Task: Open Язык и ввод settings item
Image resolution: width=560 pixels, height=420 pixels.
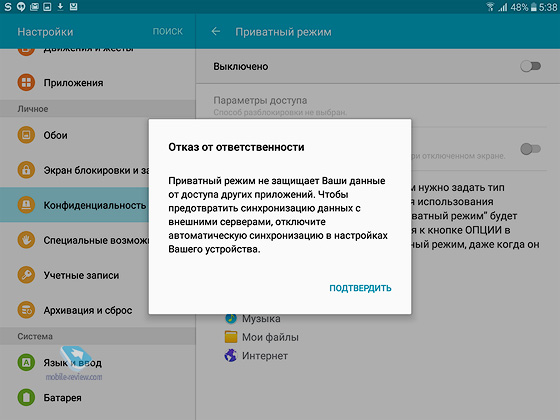Action: (x=98, y=362)
